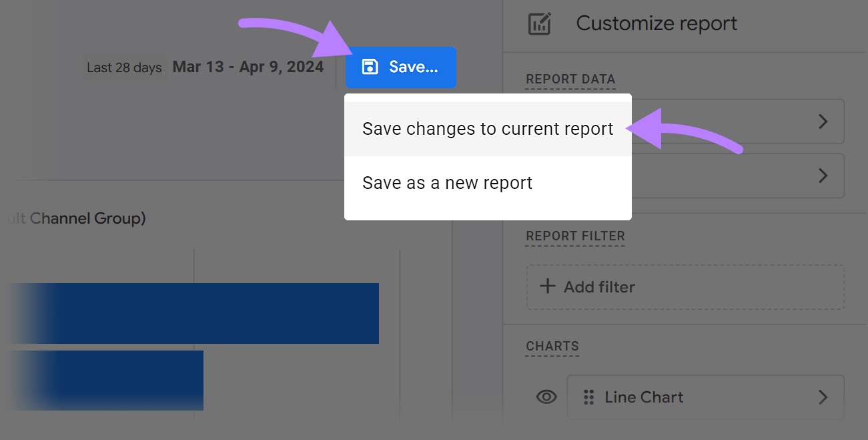868x440 pixels.
Task: Click the blue Save button
Action: 400,67
